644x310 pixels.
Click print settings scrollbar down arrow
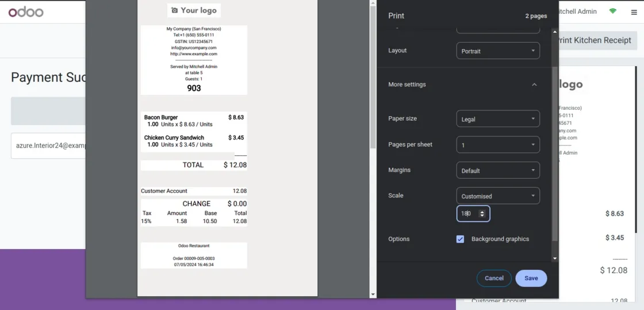pyautogui.click(x=555, y=259)
